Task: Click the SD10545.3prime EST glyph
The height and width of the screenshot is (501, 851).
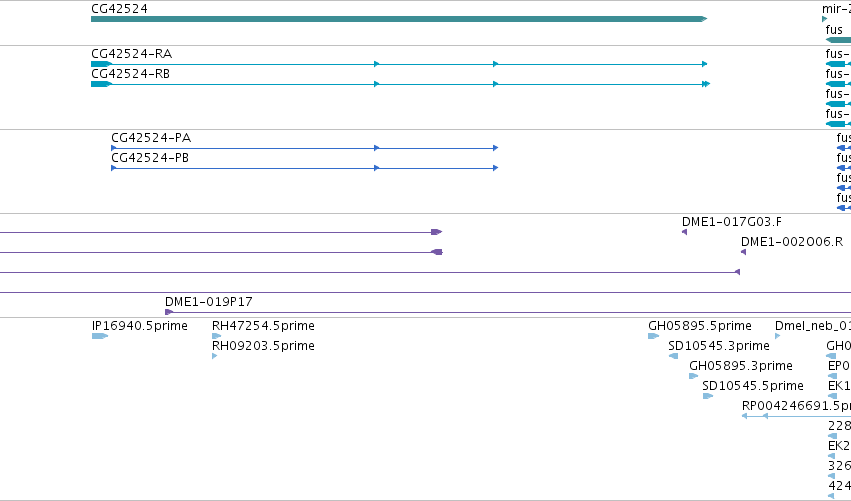Action: point(674,356)
